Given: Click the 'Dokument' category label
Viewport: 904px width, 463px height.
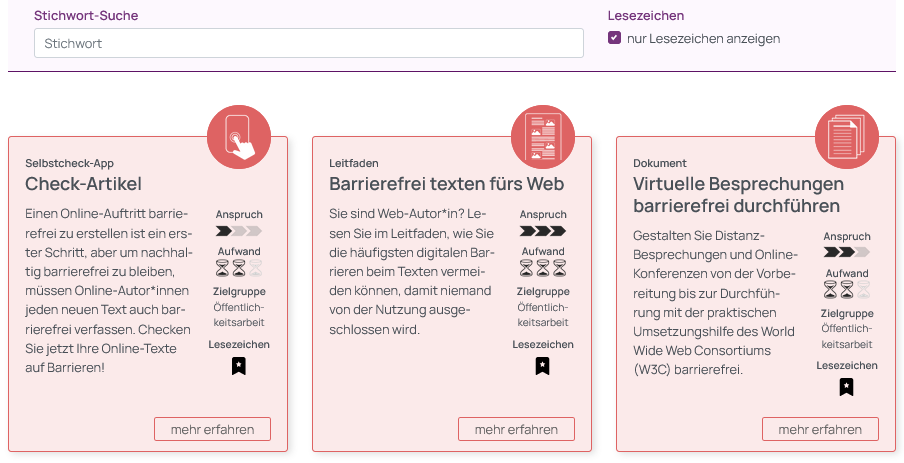Looking at the screenshot, I should (660, 163).
